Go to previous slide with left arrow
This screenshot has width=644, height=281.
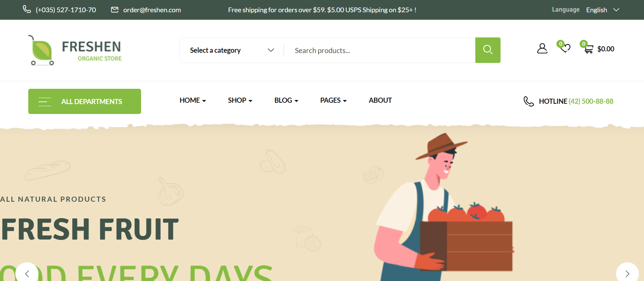click(x=27, y=274)
